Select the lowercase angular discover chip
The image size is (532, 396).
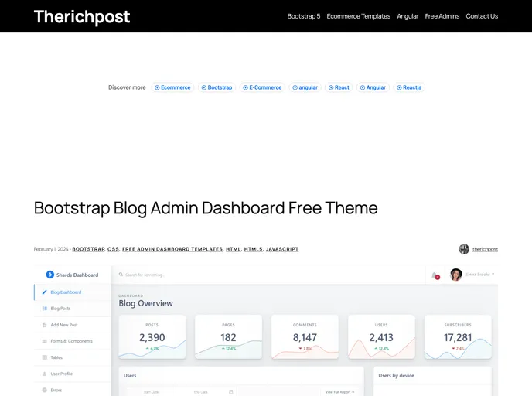pos(305,87)
